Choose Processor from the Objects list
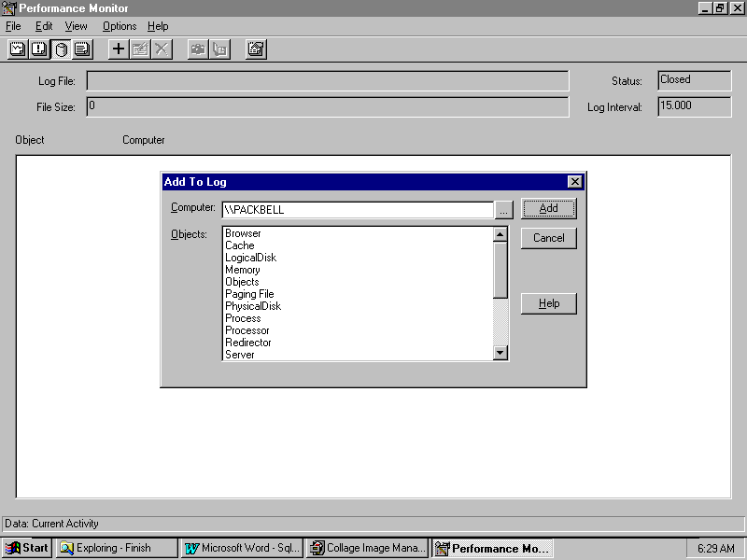Screen dimensions: 747x560 [247, 330]
